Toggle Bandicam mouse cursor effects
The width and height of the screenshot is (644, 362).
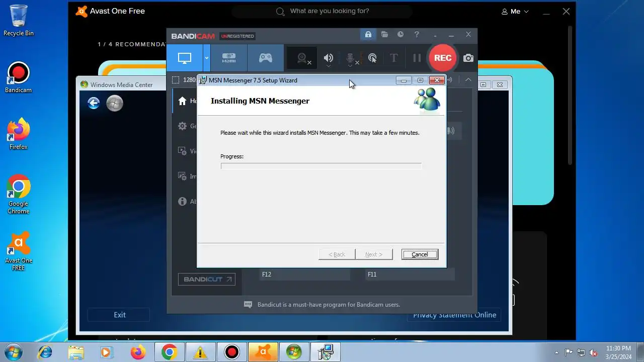[x=372, y=58]
